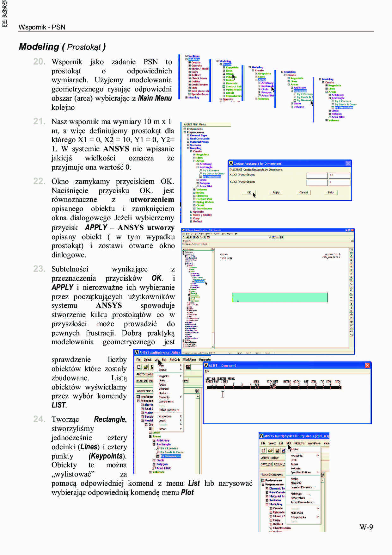Click SAVE_DB button in List-menu screenshot
Image resolution: width=392 pixels, height=555 pixels.
point(142,381)
